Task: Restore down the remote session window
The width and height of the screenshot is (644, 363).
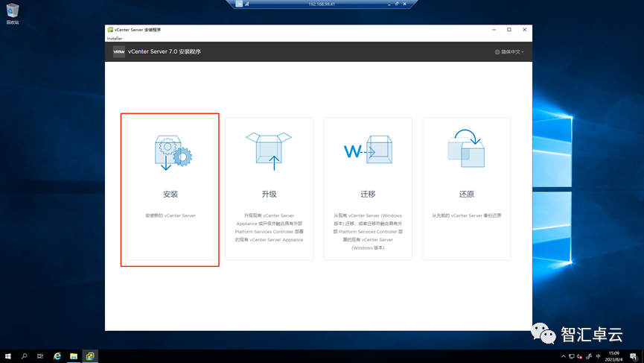Action: (397, 4)
